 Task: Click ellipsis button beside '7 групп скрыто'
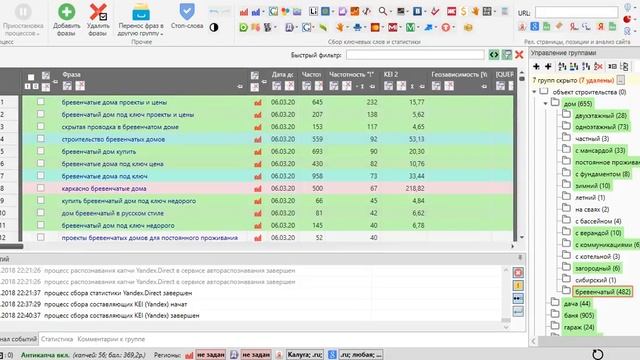[x=620, y=80]
